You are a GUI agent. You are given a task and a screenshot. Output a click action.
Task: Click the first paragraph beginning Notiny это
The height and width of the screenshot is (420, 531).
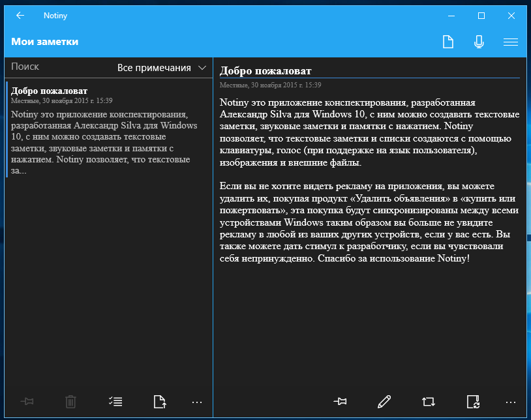tap(369, 132)
